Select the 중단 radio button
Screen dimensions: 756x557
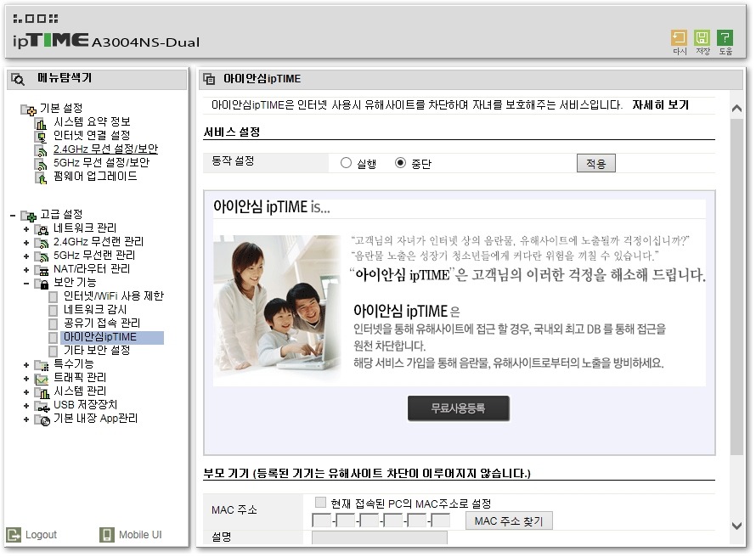[400, 163]
